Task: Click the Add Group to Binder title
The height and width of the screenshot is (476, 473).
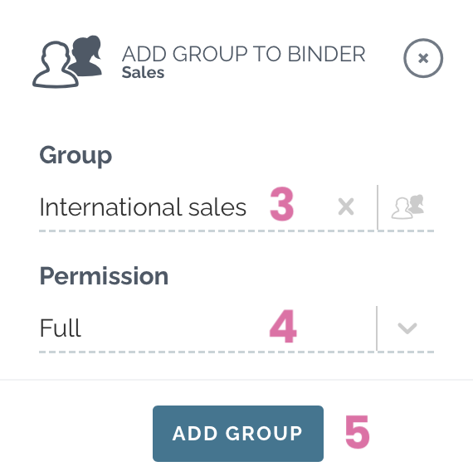Action: point(243,54)
